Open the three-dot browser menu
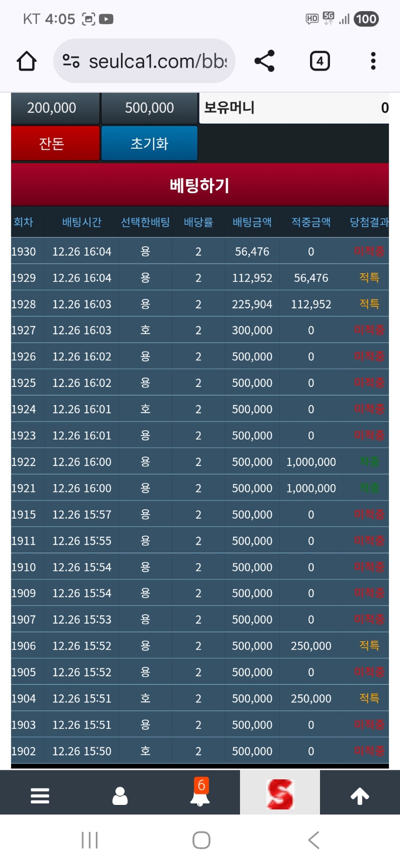 click(x=373, y=61)
